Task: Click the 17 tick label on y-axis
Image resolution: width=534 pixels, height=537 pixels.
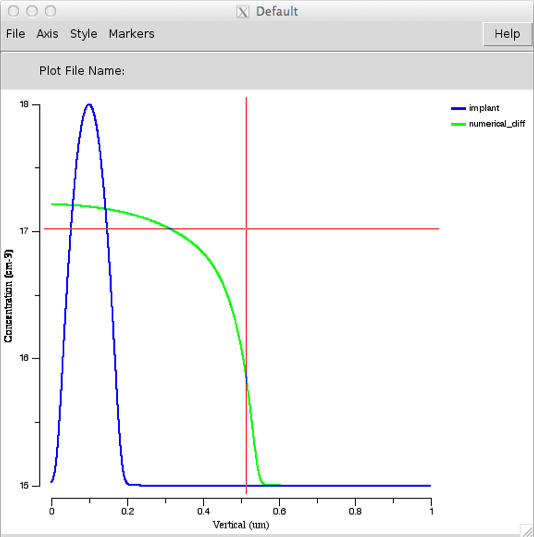Action: tap(24, 231)
